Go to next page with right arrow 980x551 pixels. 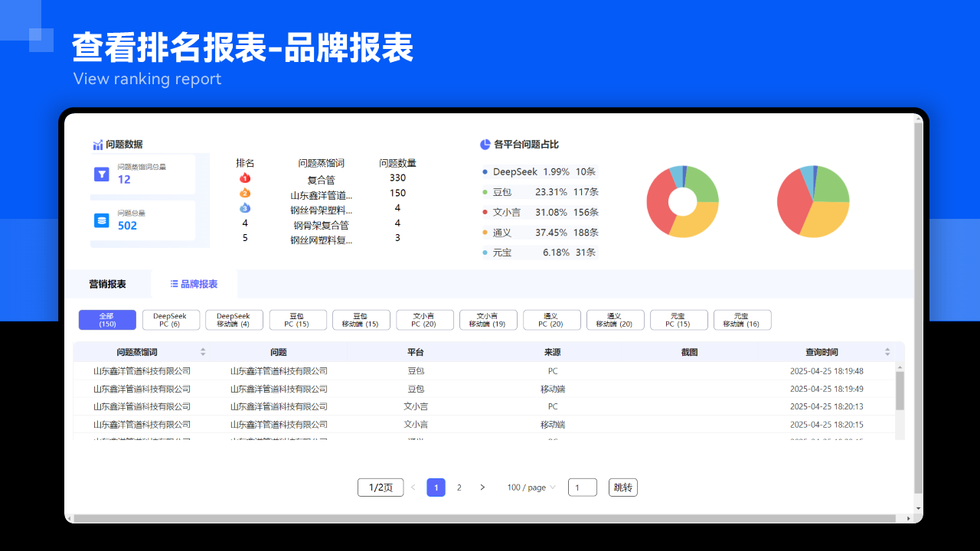[482, 487]
